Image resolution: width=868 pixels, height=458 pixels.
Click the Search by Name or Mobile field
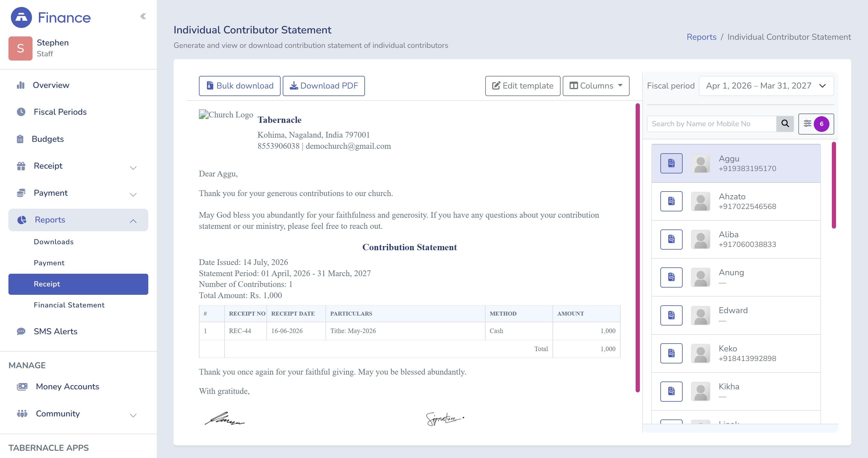point(712,123)
